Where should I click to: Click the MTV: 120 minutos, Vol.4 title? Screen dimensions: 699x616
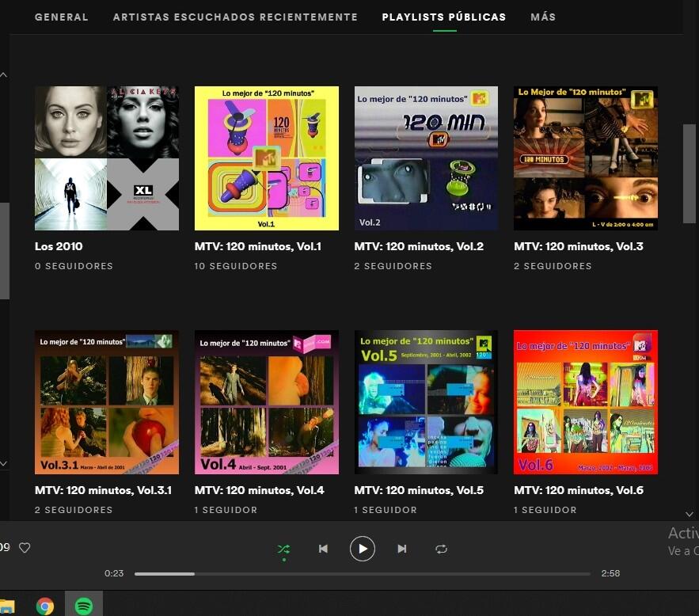point(259,490)
